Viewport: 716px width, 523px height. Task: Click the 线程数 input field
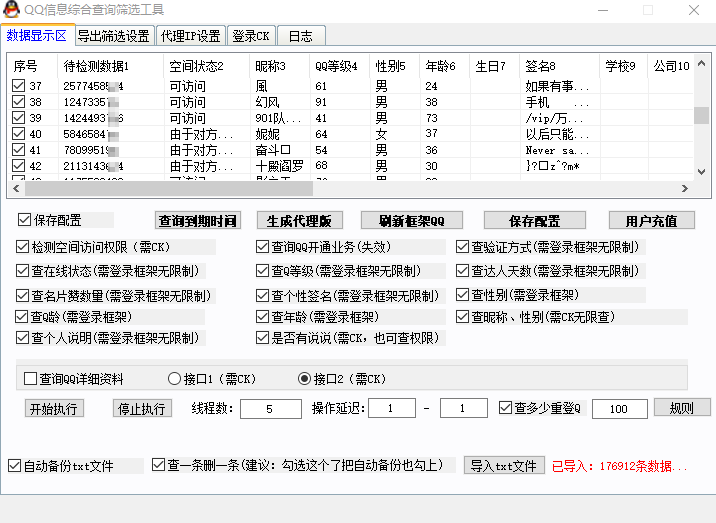[x=270, y=408]
